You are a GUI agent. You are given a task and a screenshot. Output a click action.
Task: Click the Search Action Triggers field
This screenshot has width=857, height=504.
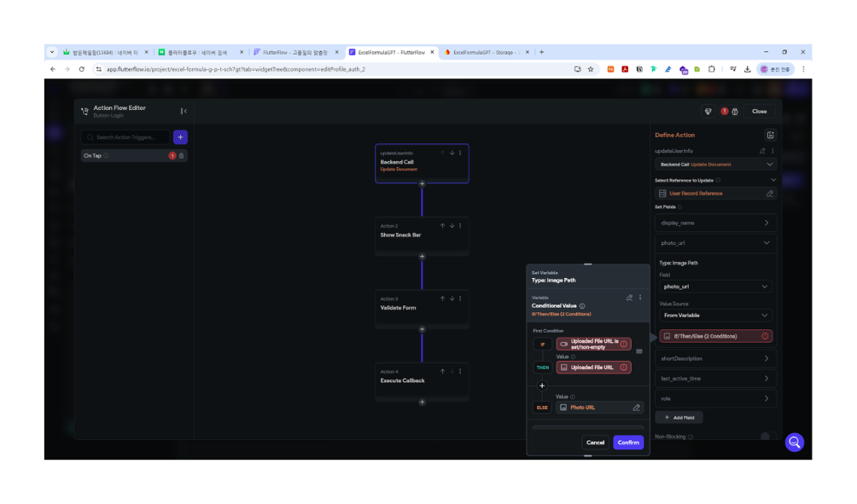coord(125,137)
